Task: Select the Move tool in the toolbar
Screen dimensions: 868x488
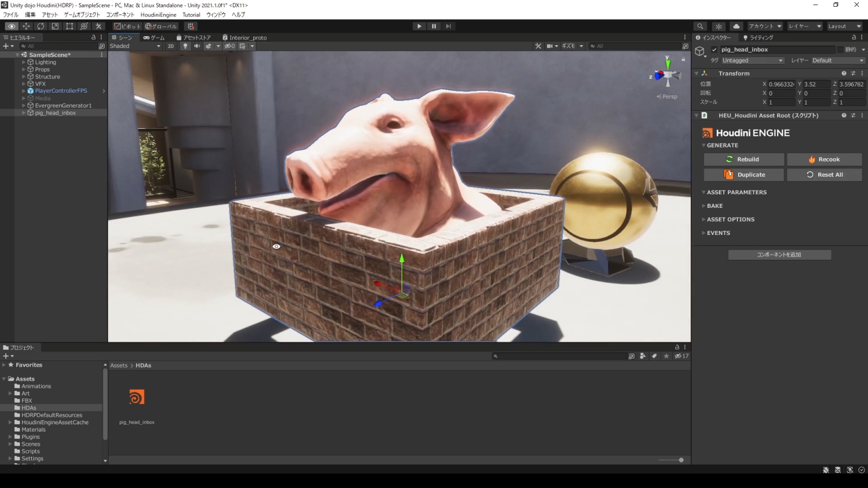Action: click(x=26, y=26)
